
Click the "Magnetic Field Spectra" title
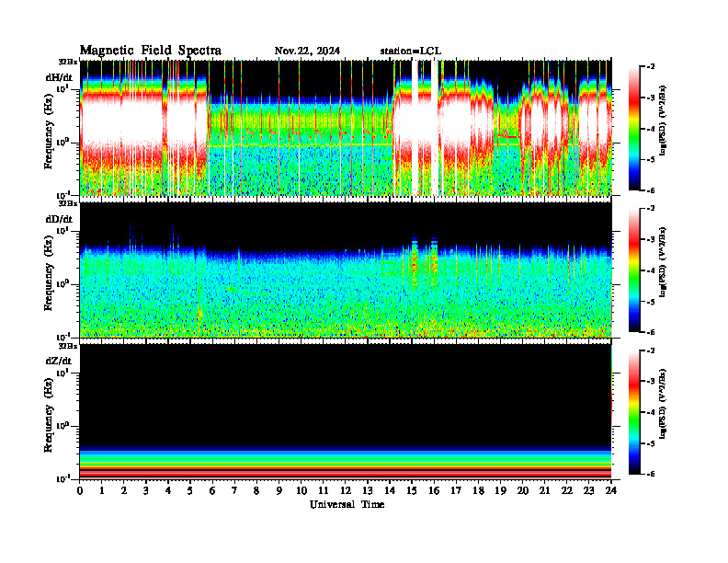[151, 51]
